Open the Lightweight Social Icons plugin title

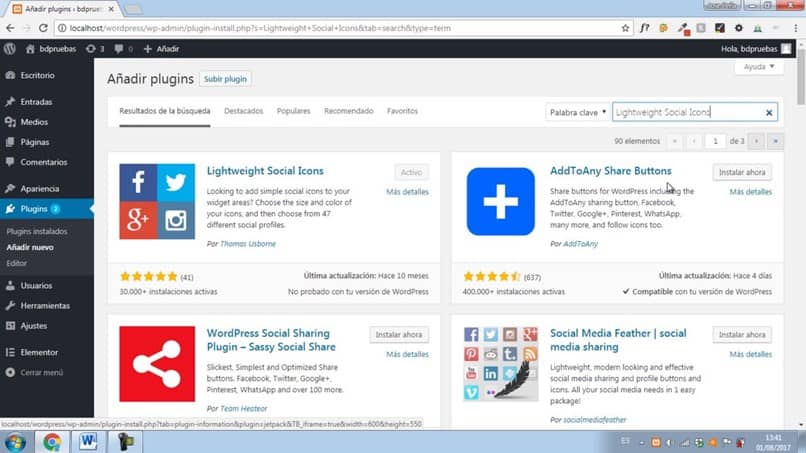click(265, 171)
